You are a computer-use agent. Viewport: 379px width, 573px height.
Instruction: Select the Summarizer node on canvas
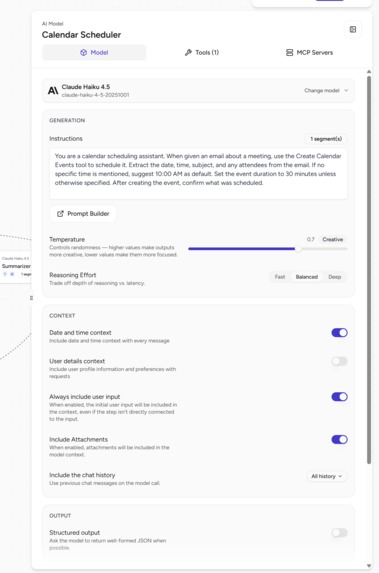[16, 266]
